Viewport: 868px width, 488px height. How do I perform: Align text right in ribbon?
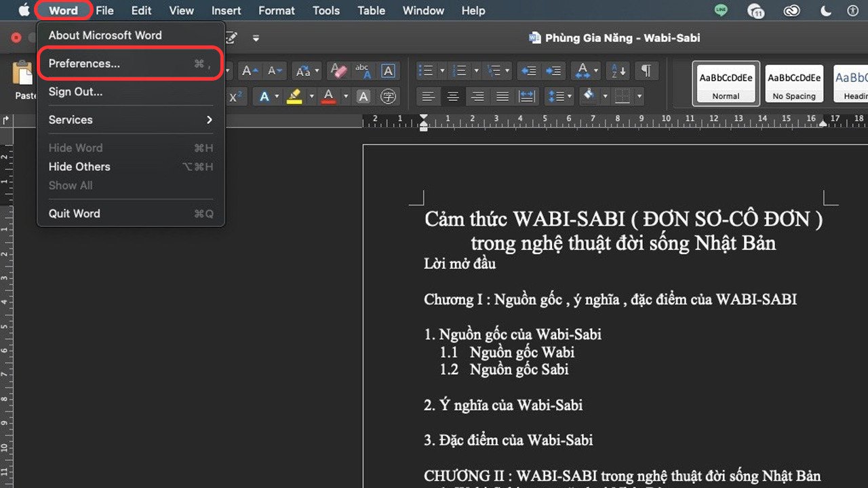(477, 97)
